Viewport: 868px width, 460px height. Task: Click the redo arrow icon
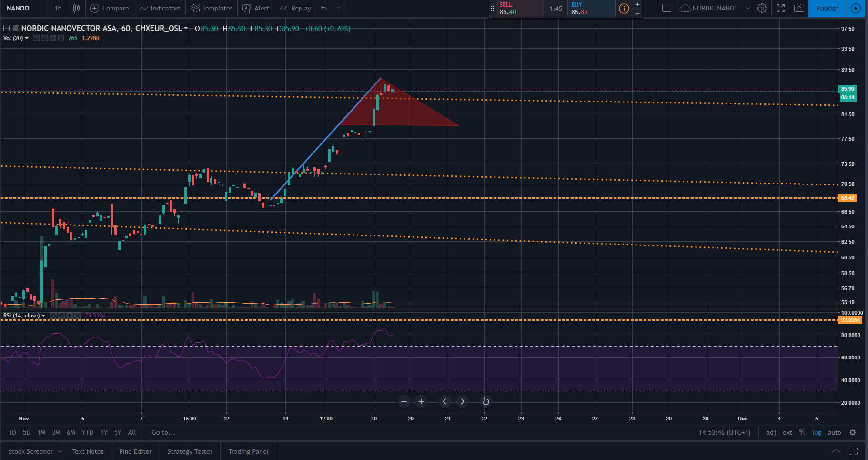click(x=338, y=8)
